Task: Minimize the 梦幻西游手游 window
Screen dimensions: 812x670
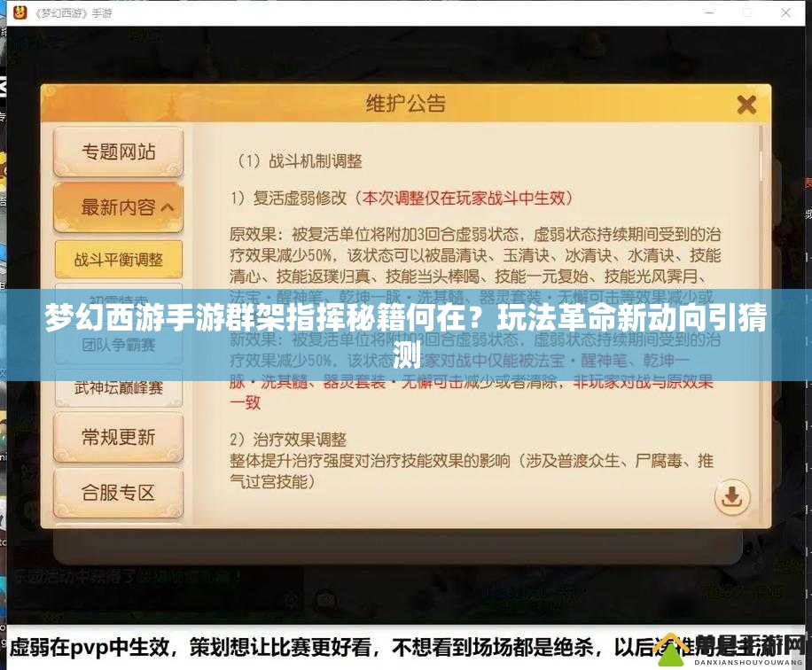Action: click(709, 12)
